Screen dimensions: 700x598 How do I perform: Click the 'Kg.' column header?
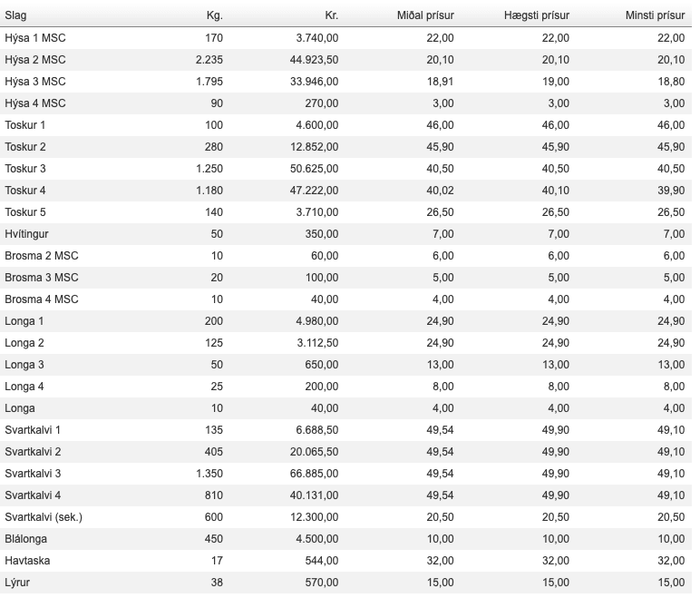click(214, 15)
